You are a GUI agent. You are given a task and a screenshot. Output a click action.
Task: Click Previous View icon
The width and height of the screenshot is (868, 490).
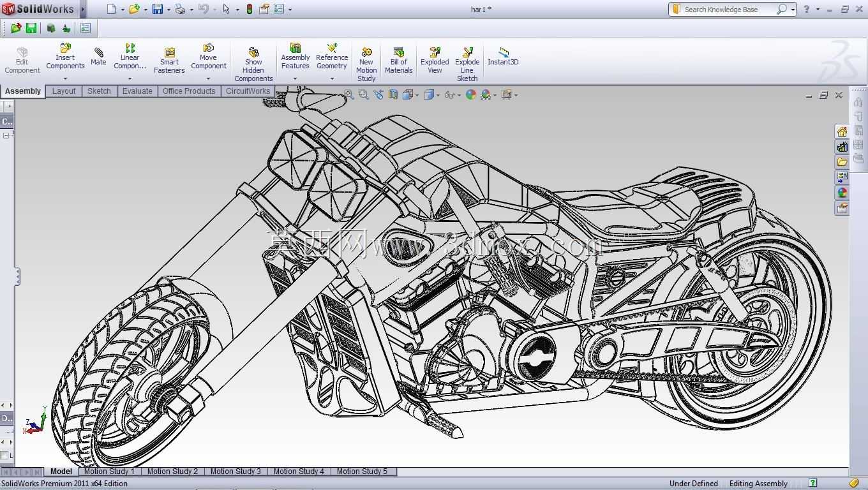coord(378,94)
